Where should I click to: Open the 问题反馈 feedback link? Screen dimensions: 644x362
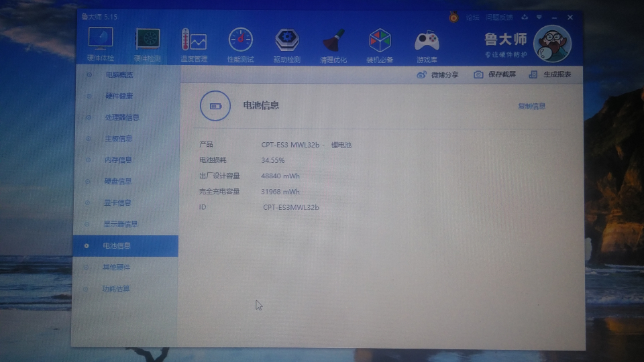pyautogui.click(x=499, y=17)
